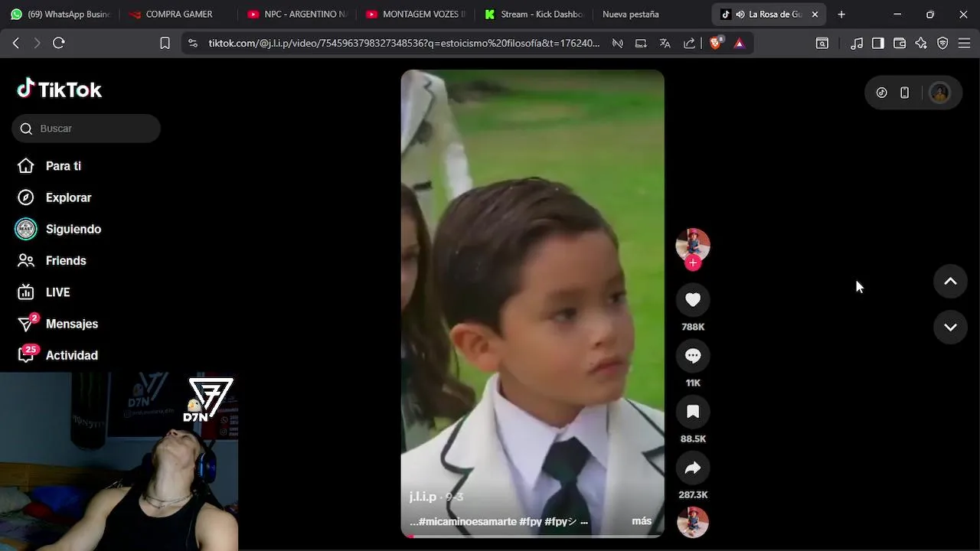
Task: Switch to Stream - Kick Dashboard tab
Action: pyautogui.click(x=534, y=14)
